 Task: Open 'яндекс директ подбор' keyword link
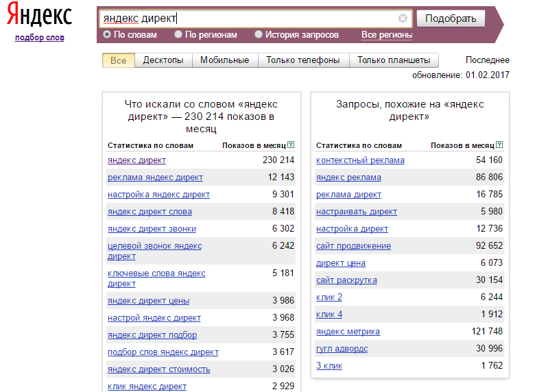[x=152, y=335]
